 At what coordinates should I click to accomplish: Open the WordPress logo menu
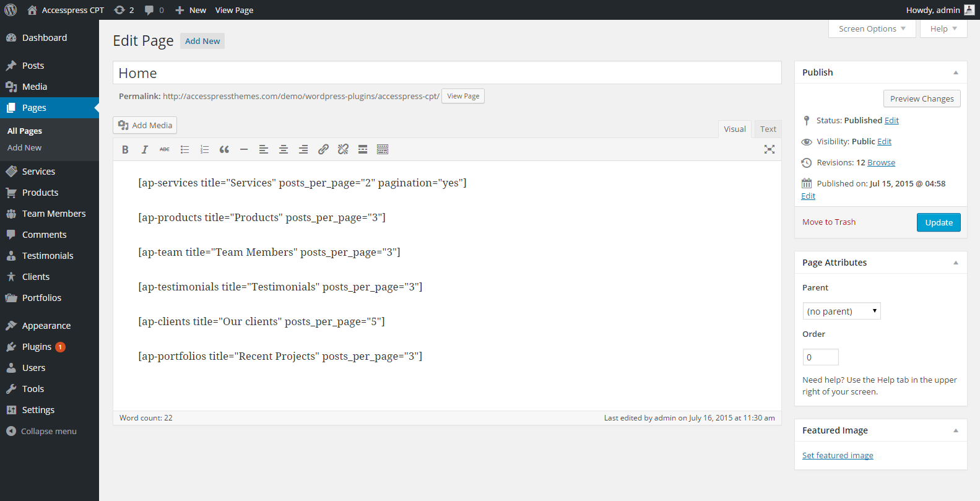pos(11,10)
